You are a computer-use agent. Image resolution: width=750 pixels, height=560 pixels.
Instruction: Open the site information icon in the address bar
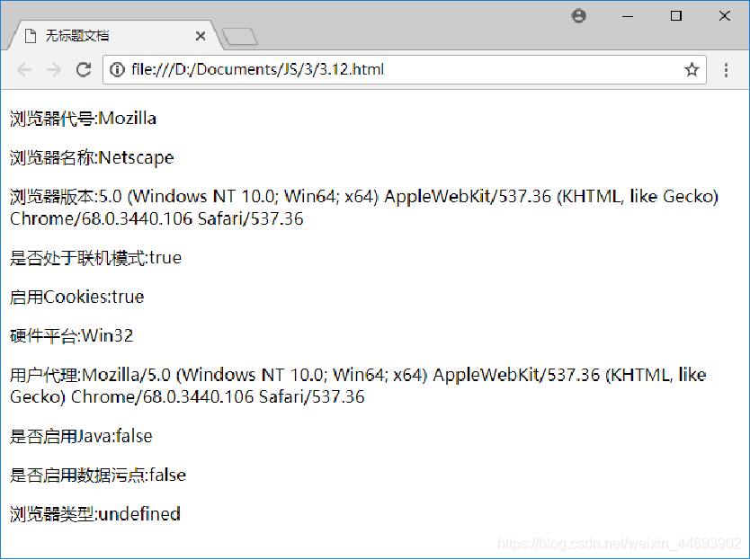pyautogui.click(x=117, y=70)
